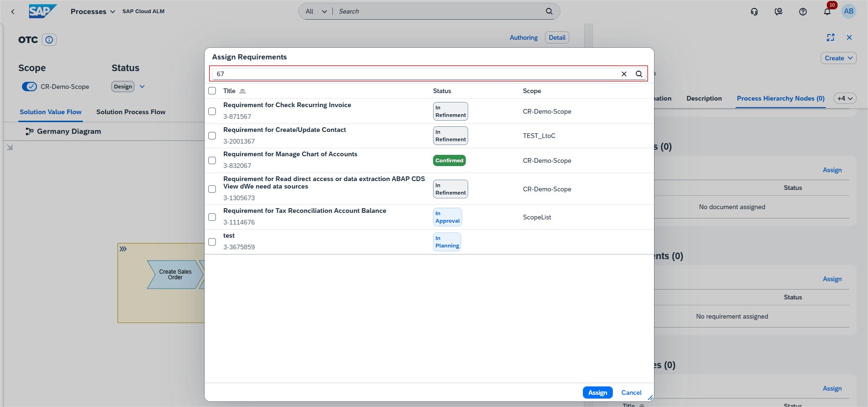Click the search magnifier icon in dialog
Viewport: 868px width, 407px height.
(x=639, y=74)
